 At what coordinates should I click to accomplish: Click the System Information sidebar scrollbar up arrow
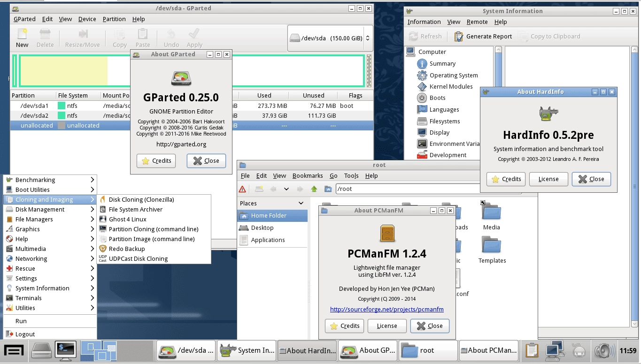pyautogui.click(x=498, y=50)
